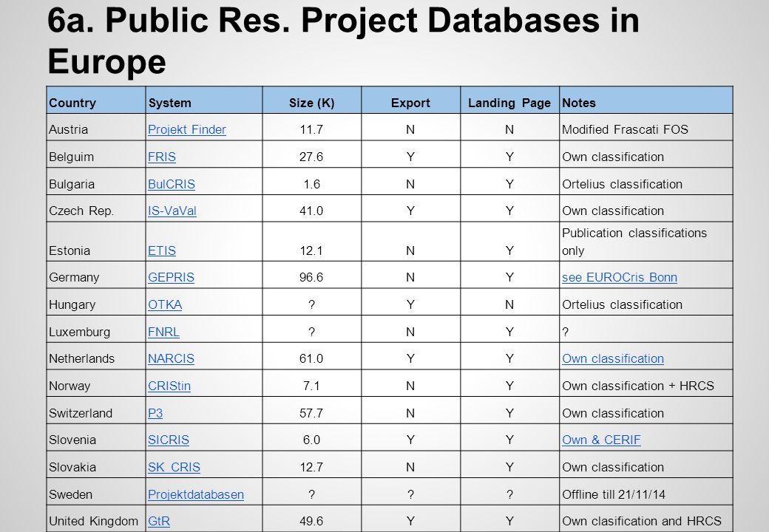Open the IS-VaVaI link
Viewport: 769px width, 532px height.
[x=172, y=211]
